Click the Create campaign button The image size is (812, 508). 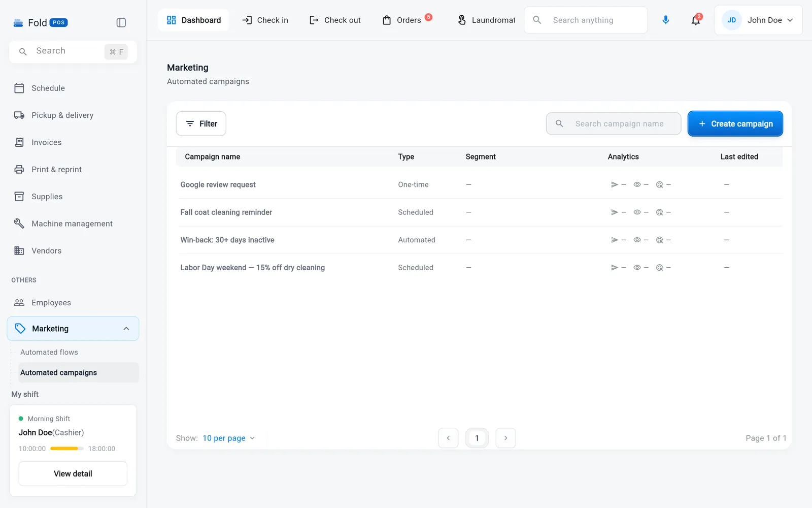(735, 123)
